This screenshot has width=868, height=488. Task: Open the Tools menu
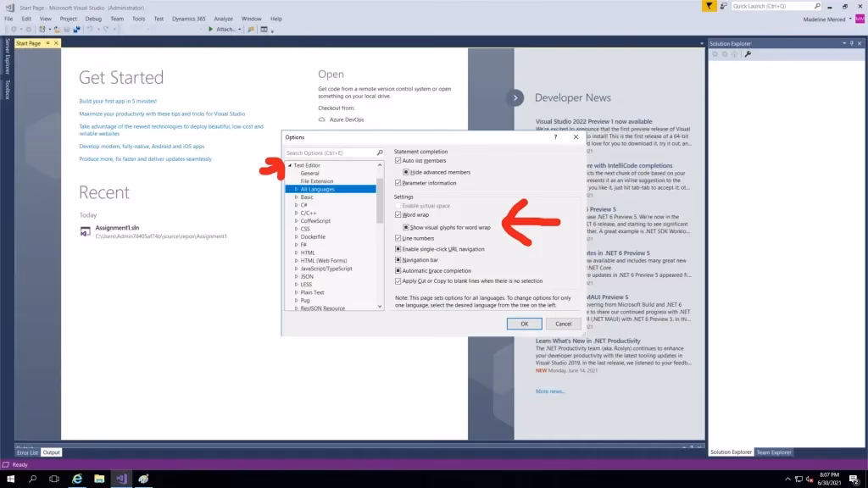(x=138, y=19)
